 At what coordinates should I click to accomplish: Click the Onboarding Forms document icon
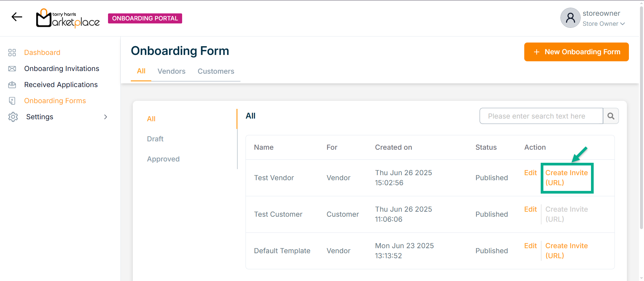12,101
